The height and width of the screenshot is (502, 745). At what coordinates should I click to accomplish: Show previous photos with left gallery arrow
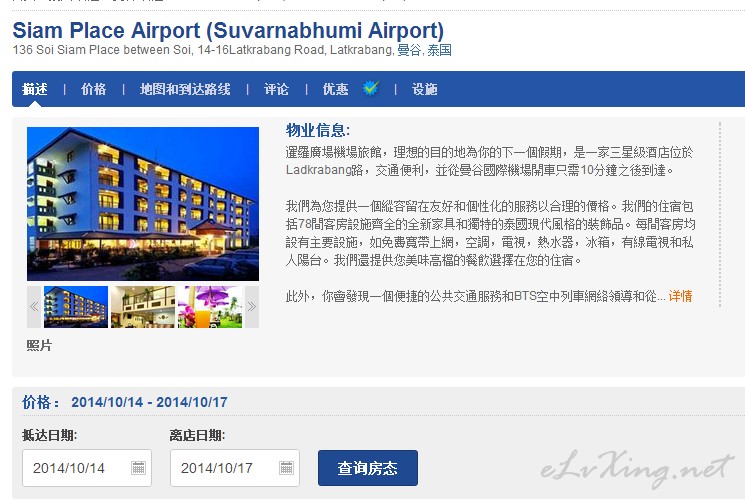34,307
